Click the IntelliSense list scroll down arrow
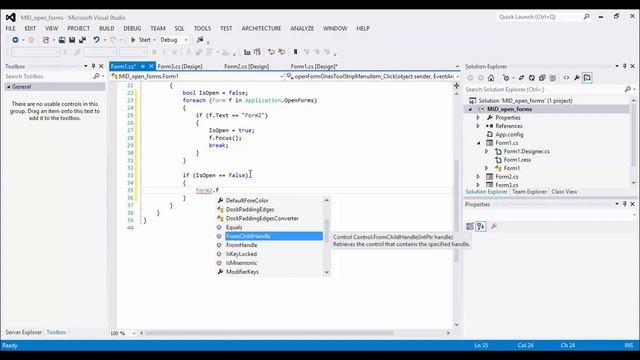 click(x=327, y=273)
